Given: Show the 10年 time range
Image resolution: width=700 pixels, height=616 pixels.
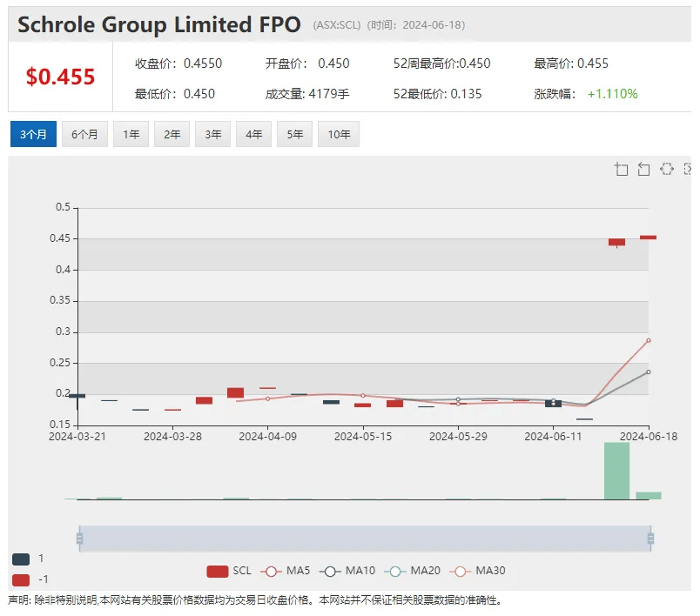Looking at the screenshot, I should (339, 134).
